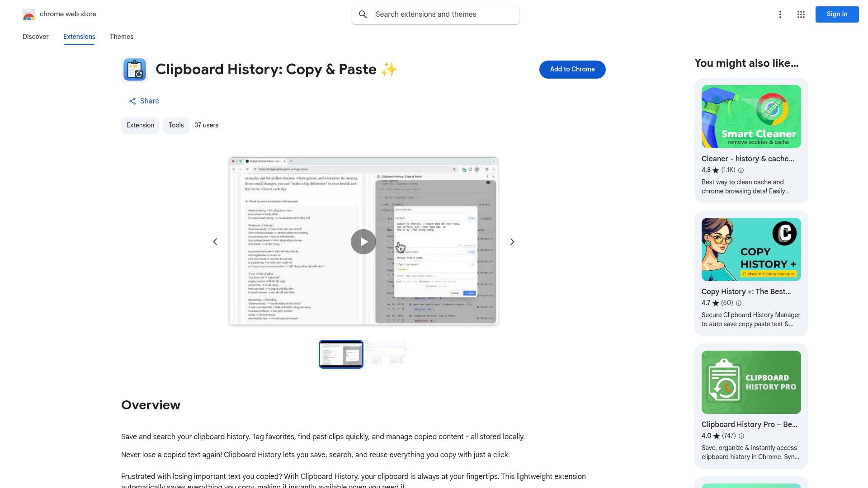The height and width of the screenshot is (488, 868).
Task: Select the second screenshot thumbnail
Action: click(x=386, y=354)
